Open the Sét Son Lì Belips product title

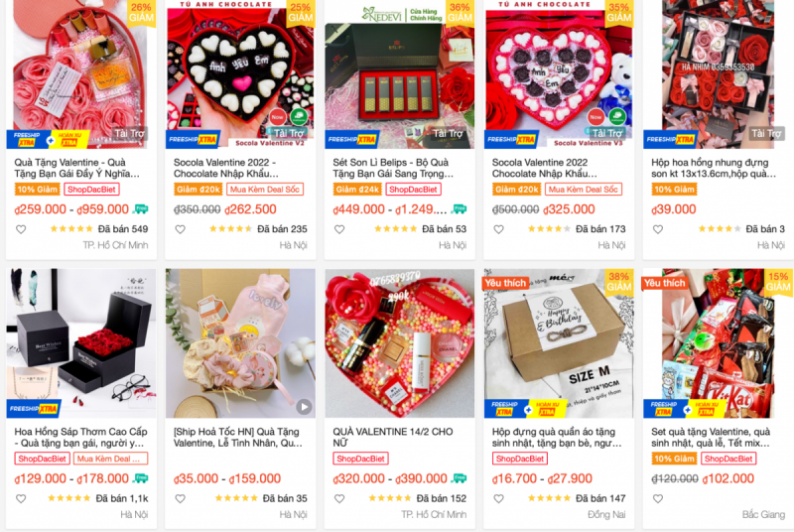coord(393,168)
